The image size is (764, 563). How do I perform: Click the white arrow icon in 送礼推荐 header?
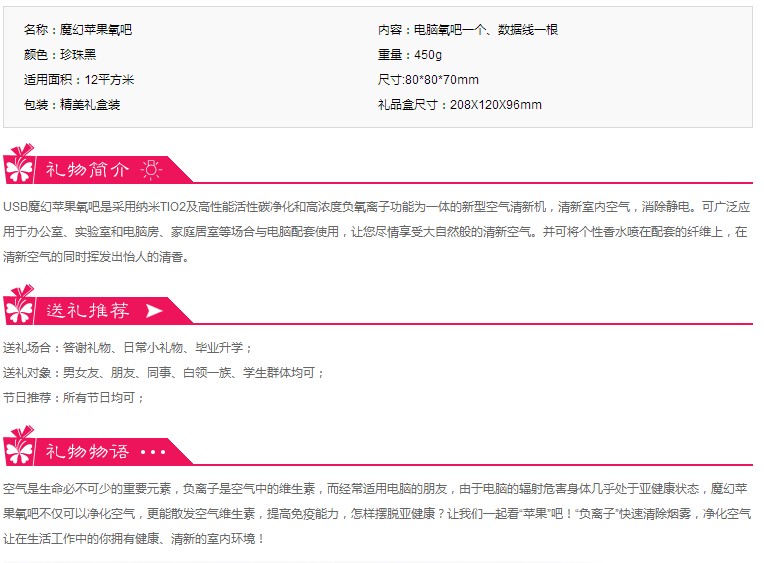pyautogui.click(x=154, y=311)
